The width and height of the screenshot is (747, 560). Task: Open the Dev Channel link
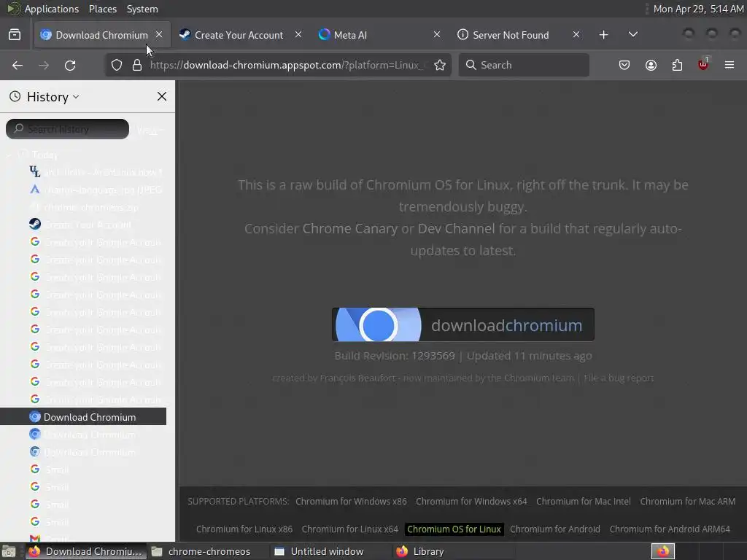(x=457, y=228)
